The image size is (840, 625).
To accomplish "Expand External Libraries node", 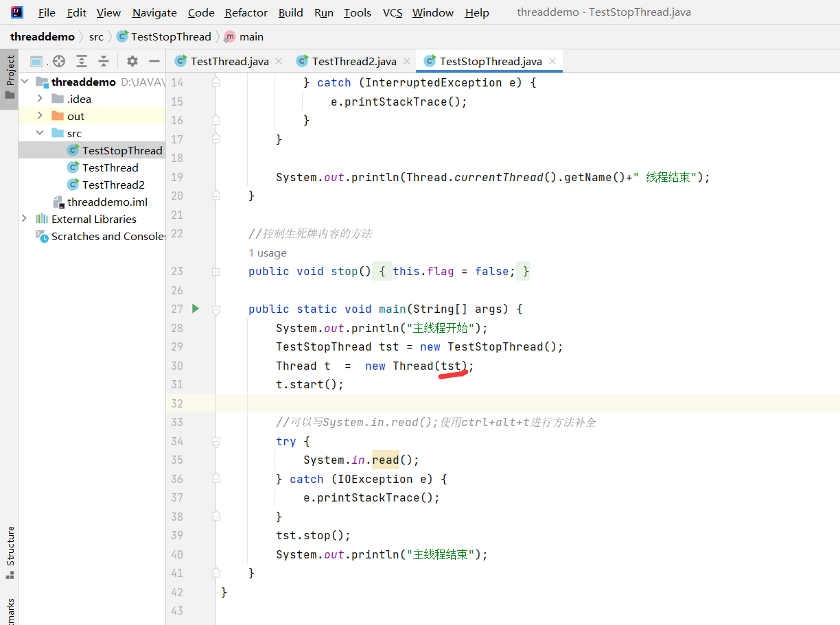I will click(x=25, y=218).
